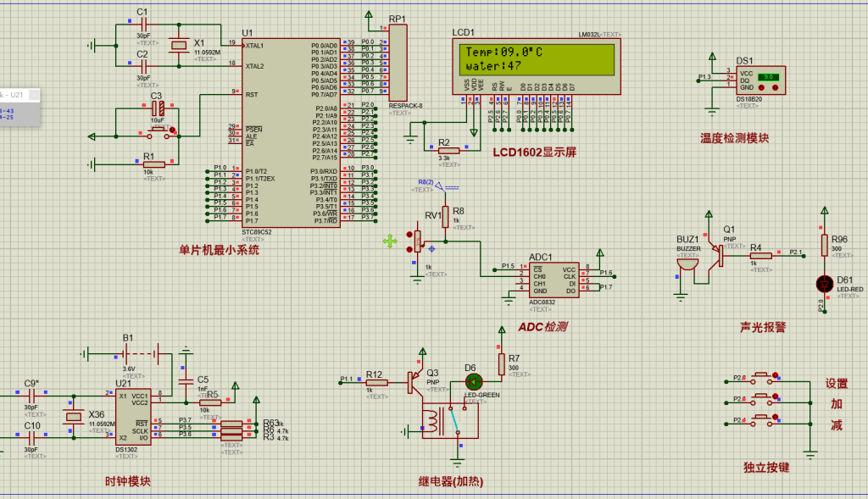The width and height of the screenshot is (868, 499).
Task: Click the green LED D6
Action: (473, 382)
